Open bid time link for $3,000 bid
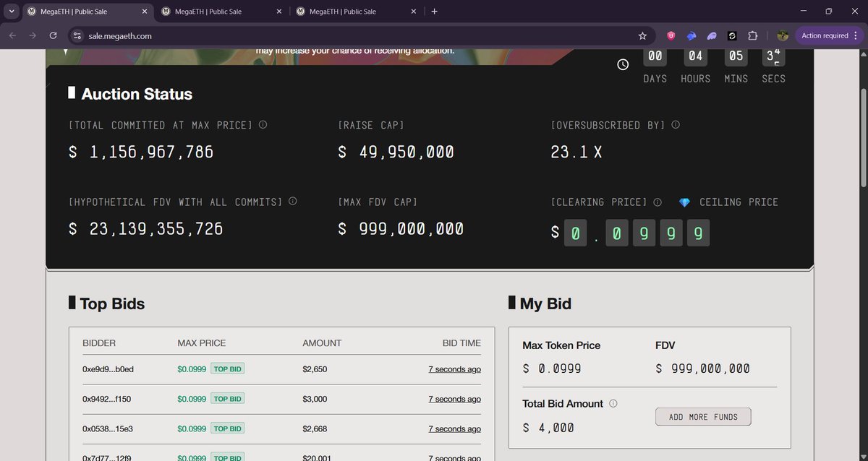This screenshot has height=461, width=868. coord(454,399)
